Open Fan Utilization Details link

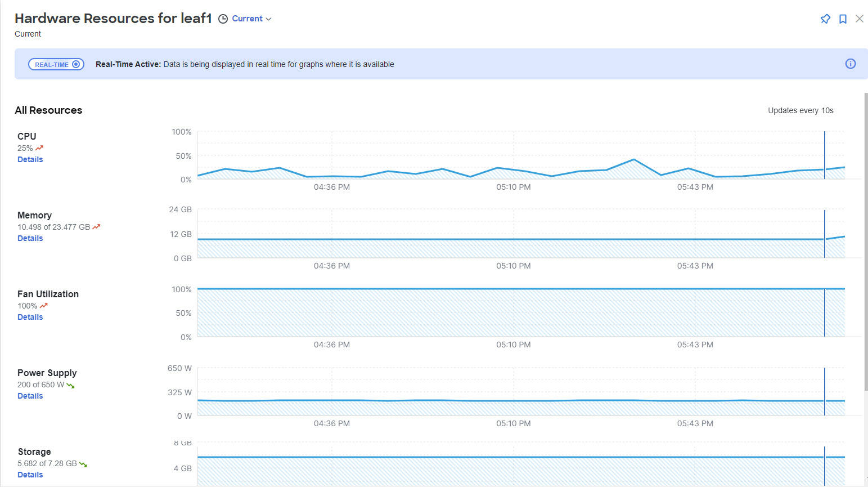pos(30,317)
